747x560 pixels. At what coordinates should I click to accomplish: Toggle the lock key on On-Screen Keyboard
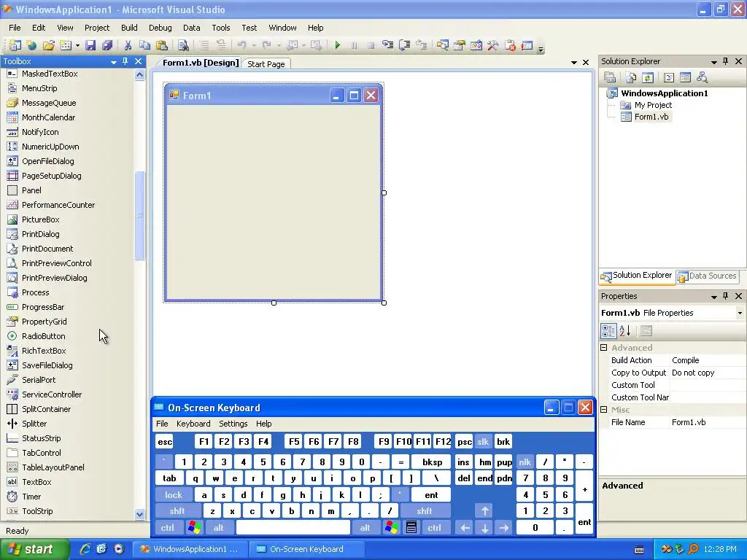pyautogui.click(x=174, y=495)
